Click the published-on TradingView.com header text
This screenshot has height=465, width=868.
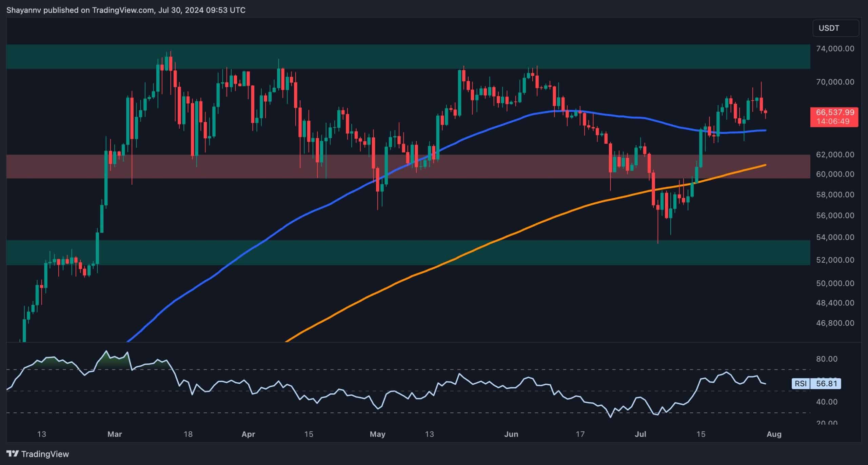126,10
